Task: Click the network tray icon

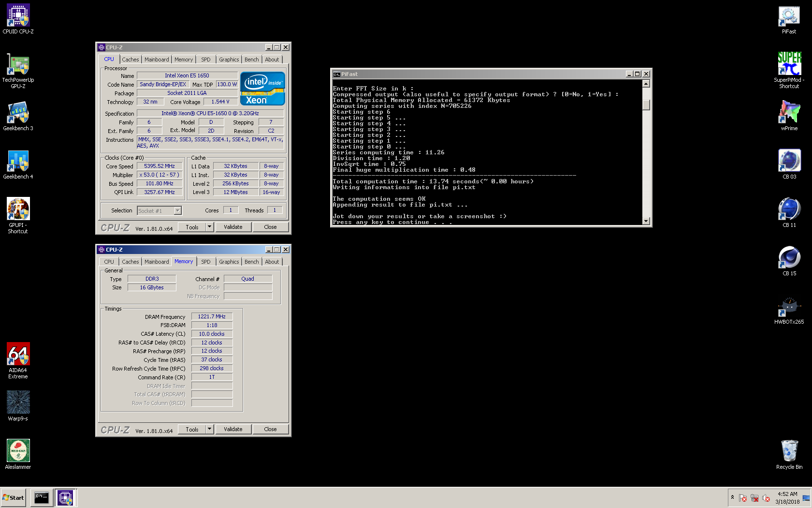Action: pos(754,498)
